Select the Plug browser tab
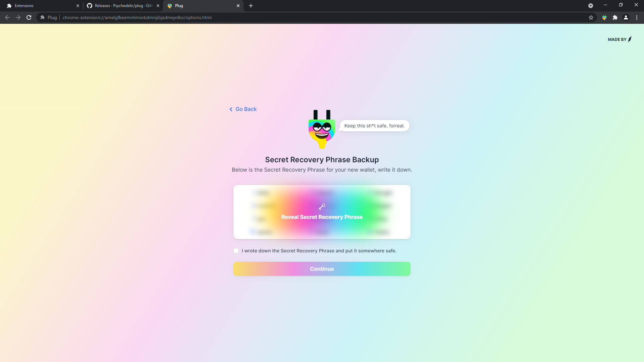Image resolution: width=644 pixels, height=362 pixels. (x=203, y=6)
